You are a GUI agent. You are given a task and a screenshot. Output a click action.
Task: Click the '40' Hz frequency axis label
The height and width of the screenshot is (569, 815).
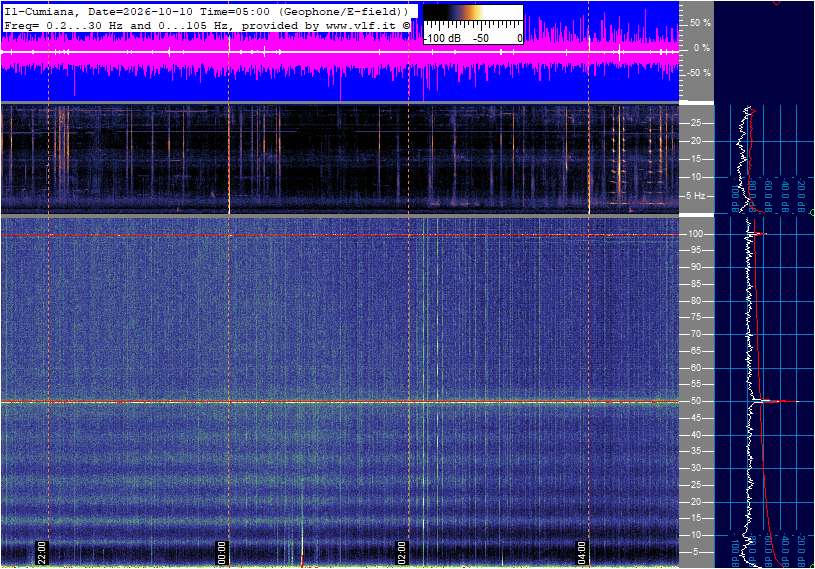pos(696,435)
